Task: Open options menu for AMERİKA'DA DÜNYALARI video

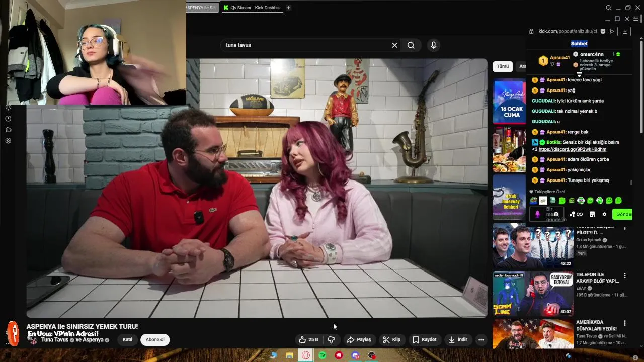Action: (x=625, y=323)
